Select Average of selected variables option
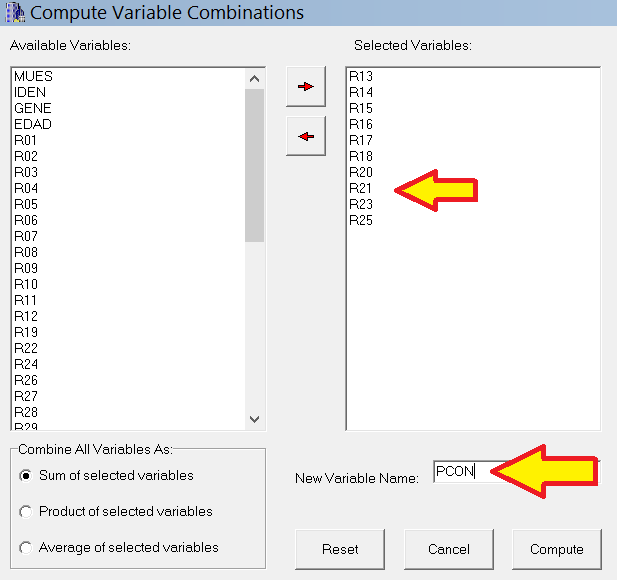Screen dimensions: 617x580 point(25,548)
